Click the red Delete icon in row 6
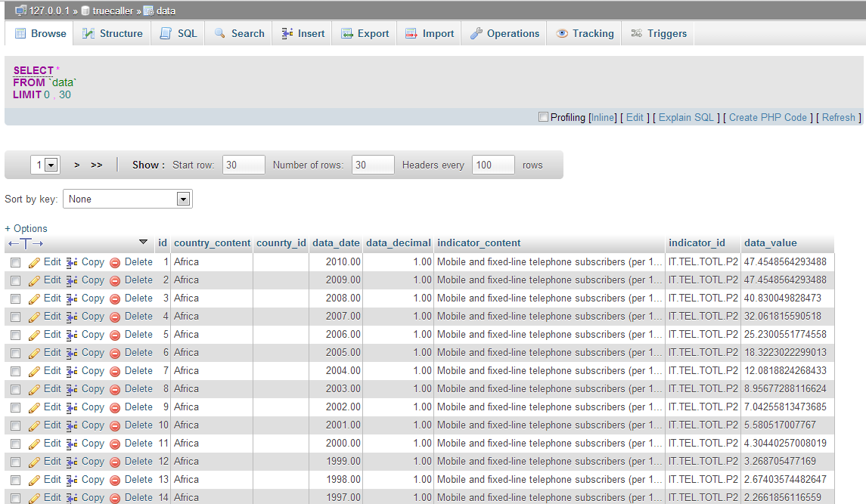The image size is (866, 504). point(115,354)
